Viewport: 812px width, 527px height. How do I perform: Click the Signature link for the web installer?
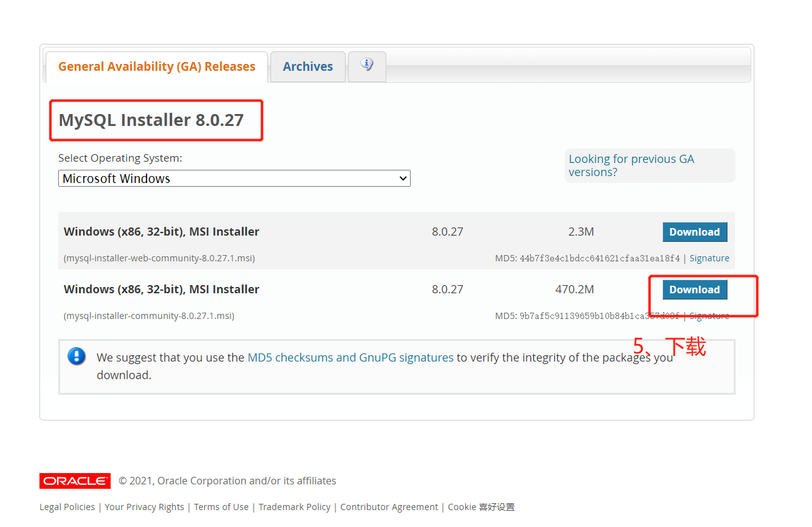(x=709, y=258)
